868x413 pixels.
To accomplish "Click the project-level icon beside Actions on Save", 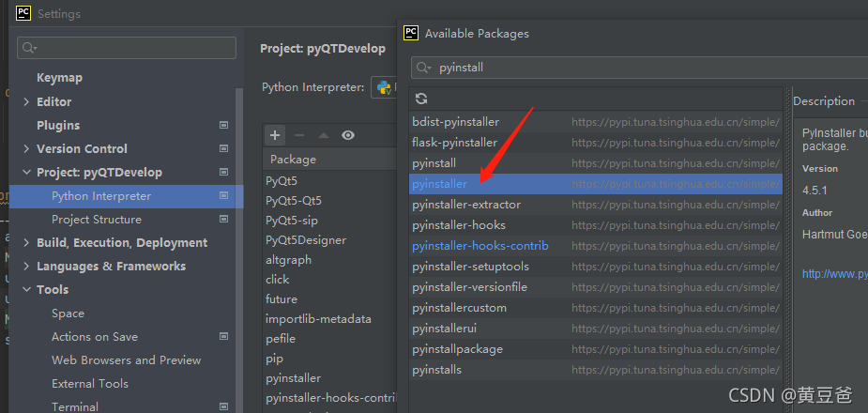I will (x=223, y=336).
